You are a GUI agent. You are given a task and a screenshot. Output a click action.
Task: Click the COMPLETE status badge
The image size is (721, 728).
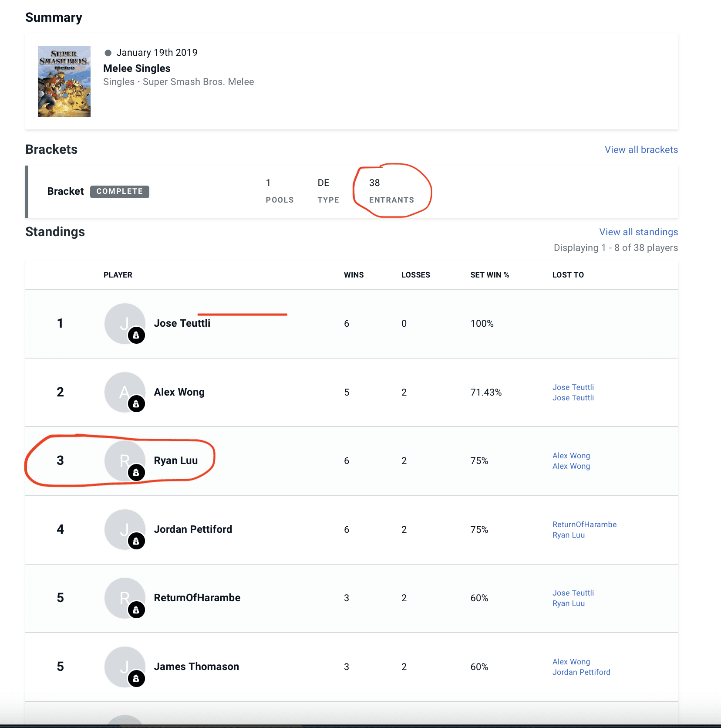(x=120, y=191)
